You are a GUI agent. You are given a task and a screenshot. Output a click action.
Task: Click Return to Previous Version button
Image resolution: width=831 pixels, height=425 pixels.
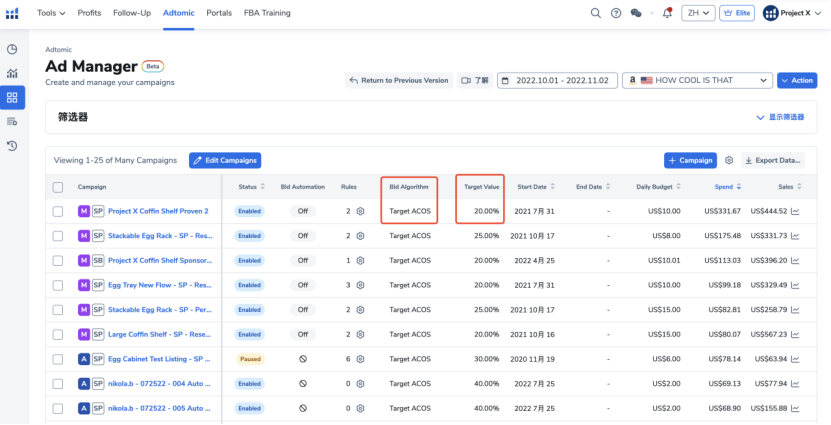click(x=398, y=80)
